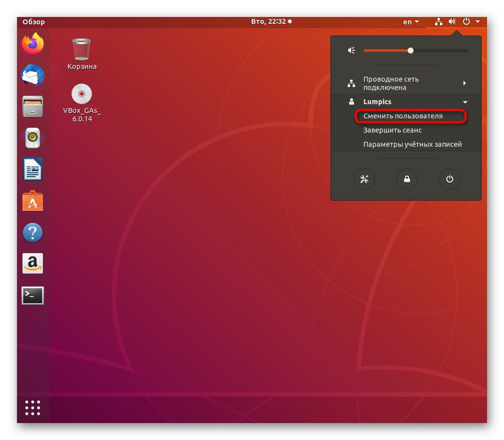
Task: Click the power off round button
Action: click(x=450, y=179)
